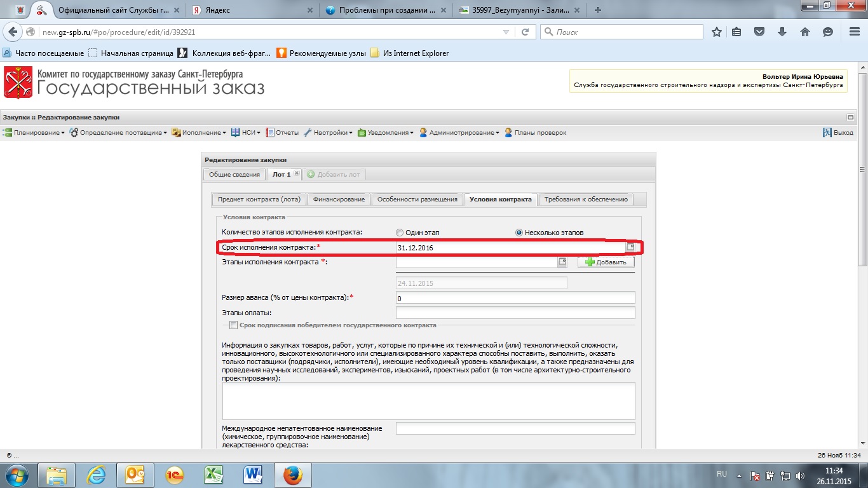The height and width of the screenshot is (488, 868).
Task: Click the Добавить button with green plus
Action: click(x=606, y=262)
